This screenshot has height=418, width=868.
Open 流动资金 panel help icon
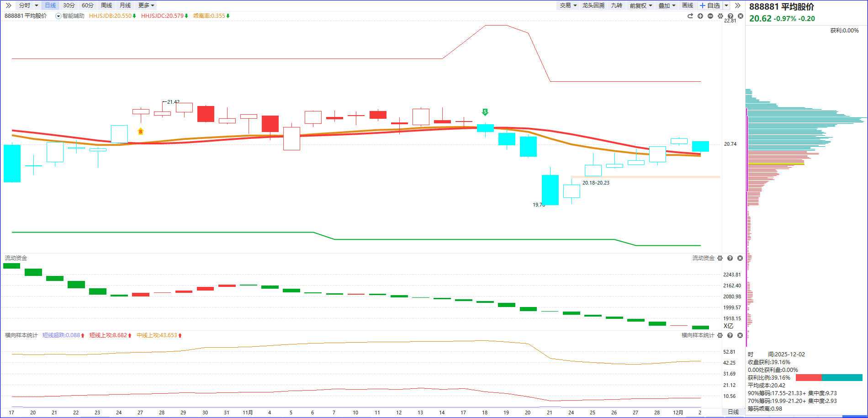(x=730, y=258)
